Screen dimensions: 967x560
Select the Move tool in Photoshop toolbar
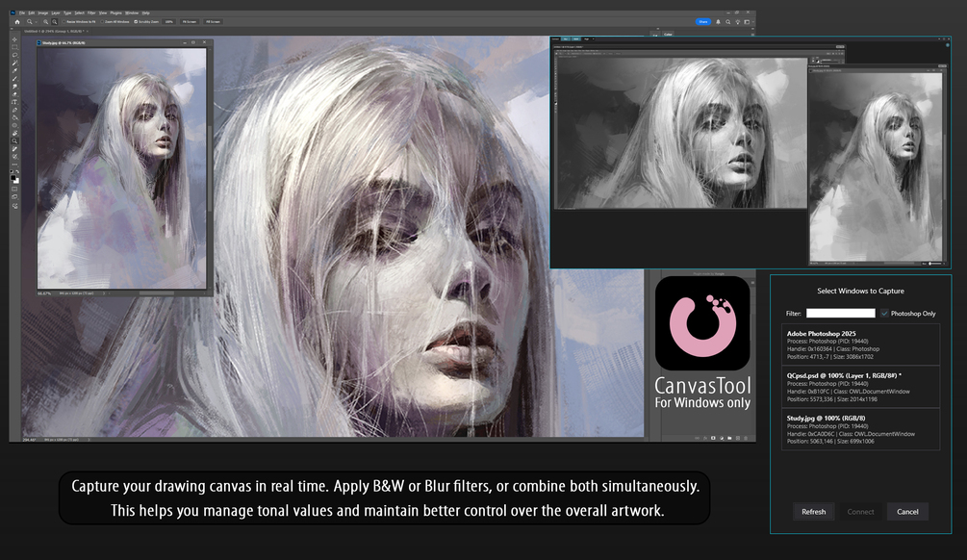pyautogui.click(x=14, y=39)
